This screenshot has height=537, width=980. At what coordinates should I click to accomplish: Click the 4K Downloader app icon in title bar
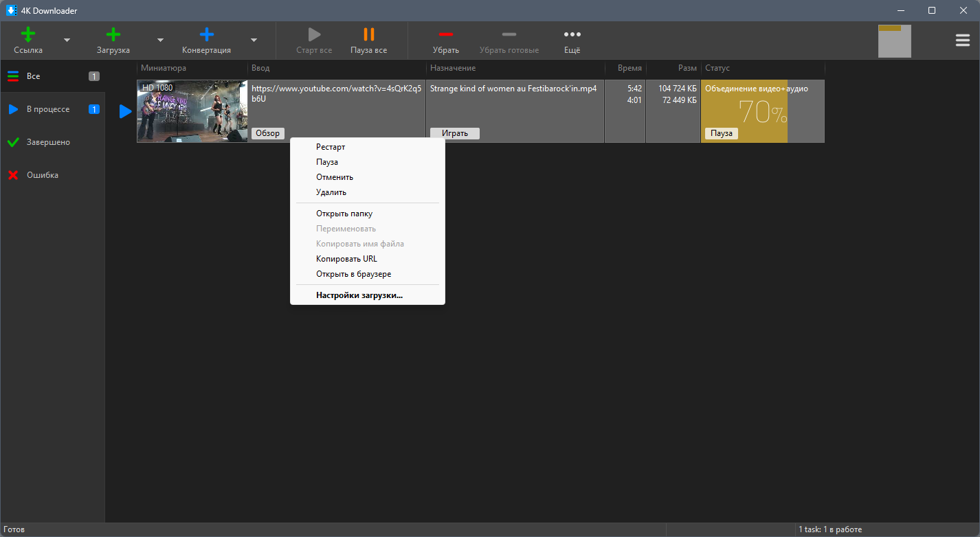click(x=12, y=10)
